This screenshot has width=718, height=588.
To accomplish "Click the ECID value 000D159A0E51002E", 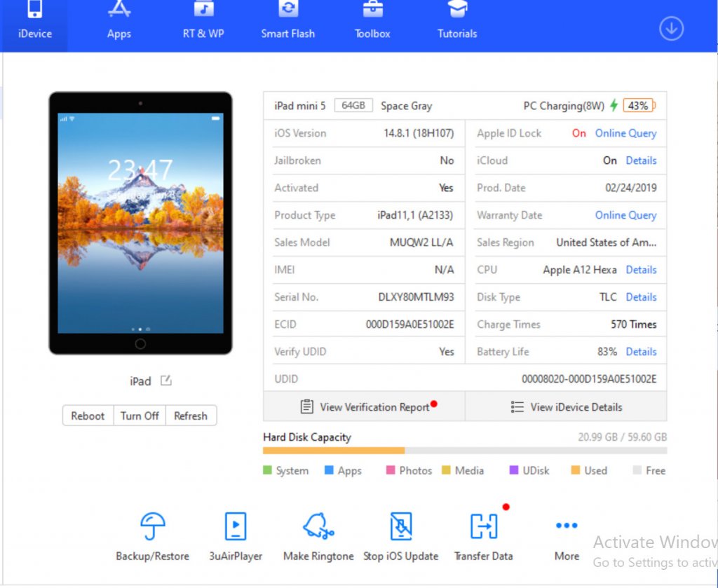I will [409, 324].
